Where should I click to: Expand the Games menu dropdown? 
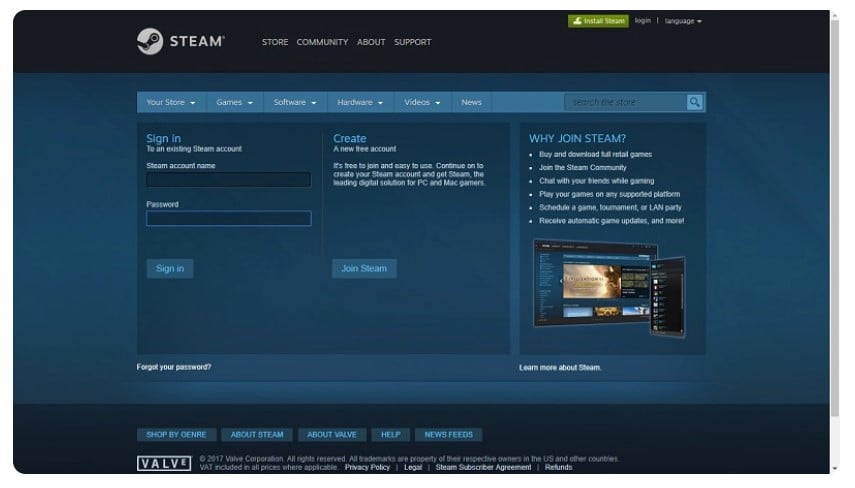[x=235, y=102]
